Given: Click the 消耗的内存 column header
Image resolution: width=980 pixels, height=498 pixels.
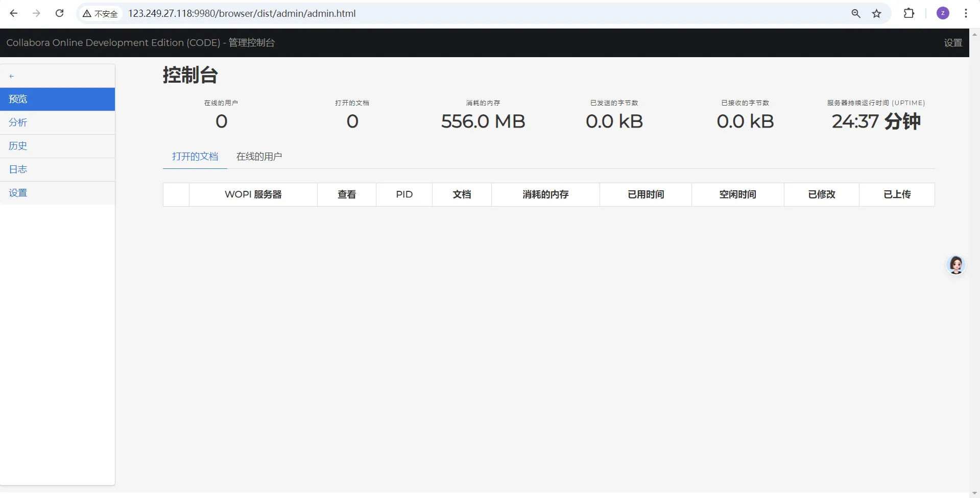Looking at the screenshot, I should coord(545,194).
